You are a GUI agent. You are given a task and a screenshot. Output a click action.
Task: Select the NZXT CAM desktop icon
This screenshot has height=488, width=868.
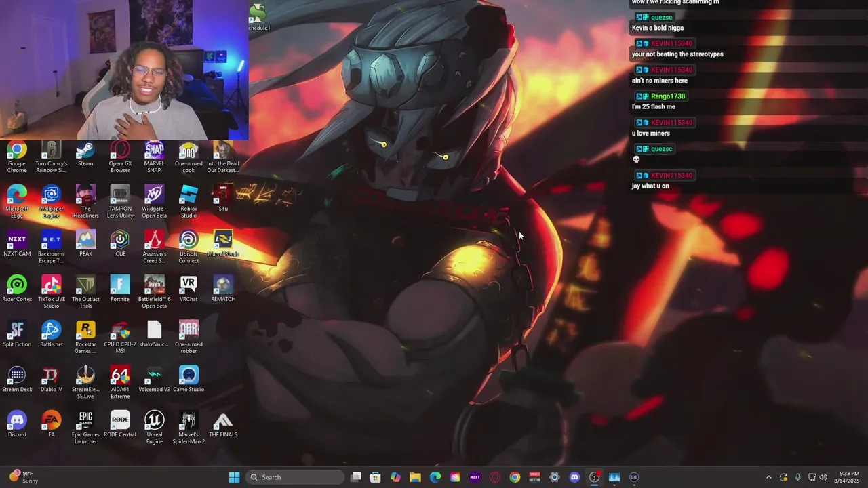pos(17,245)
